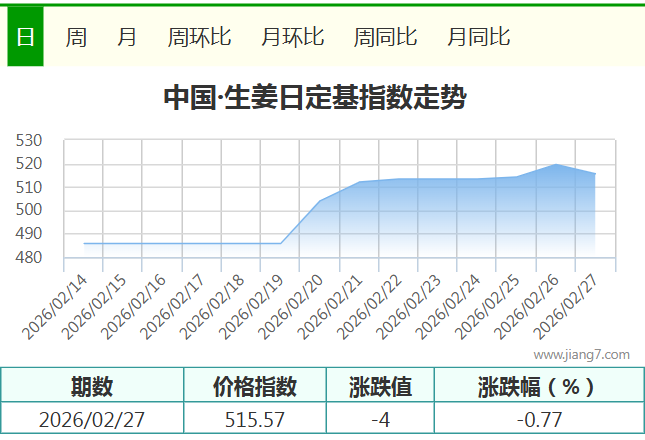Click the www.jiang7.com watermark link
This screenshot has height=440, width=645.
click(x=581, y=354)
